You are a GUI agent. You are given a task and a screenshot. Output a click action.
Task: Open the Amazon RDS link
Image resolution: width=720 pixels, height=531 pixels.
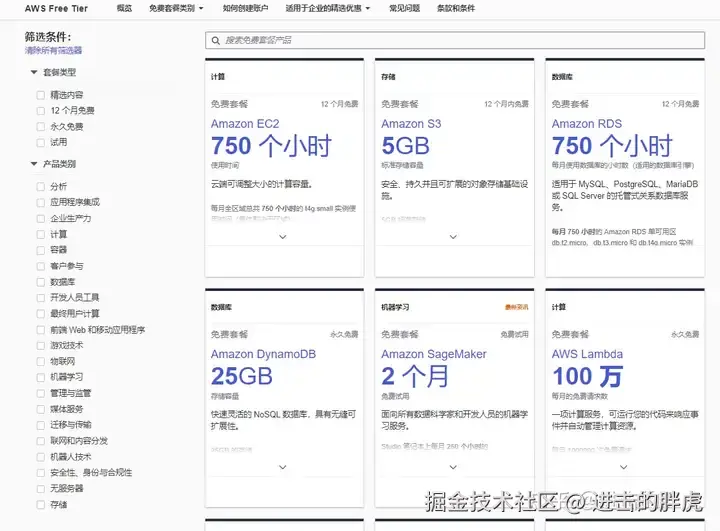[x=587, y=124]
